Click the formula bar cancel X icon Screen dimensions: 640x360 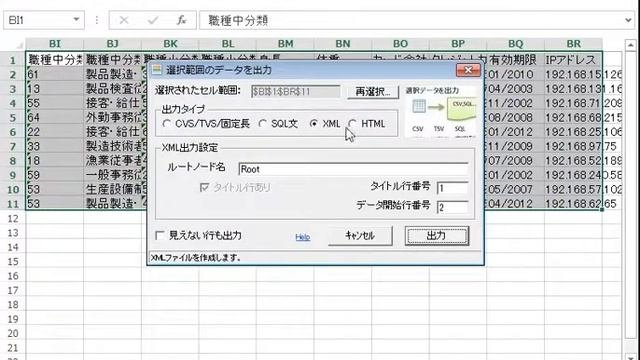124,20
